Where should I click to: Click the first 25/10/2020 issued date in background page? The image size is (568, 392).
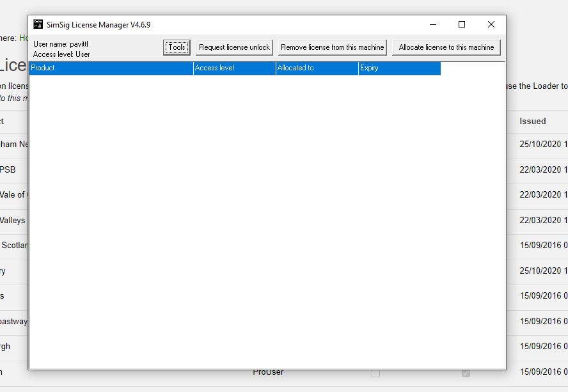click(543, 144)
